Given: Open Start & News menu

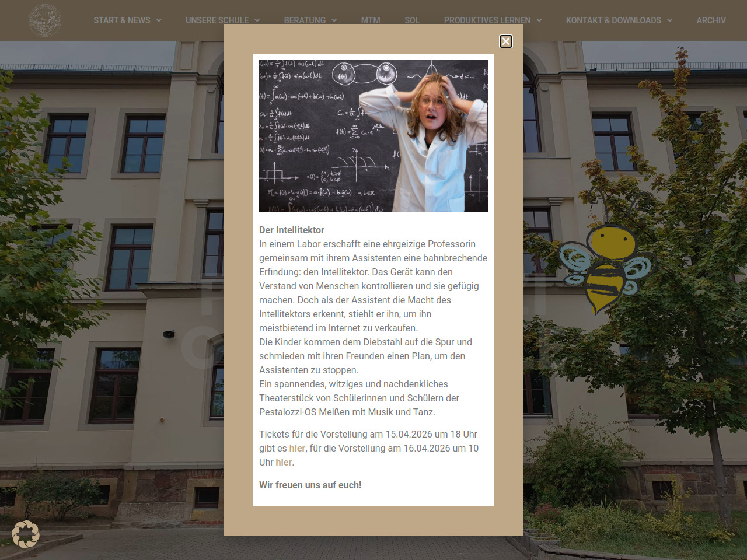Looking at the screenshot, I should click(x=122, y=20).
